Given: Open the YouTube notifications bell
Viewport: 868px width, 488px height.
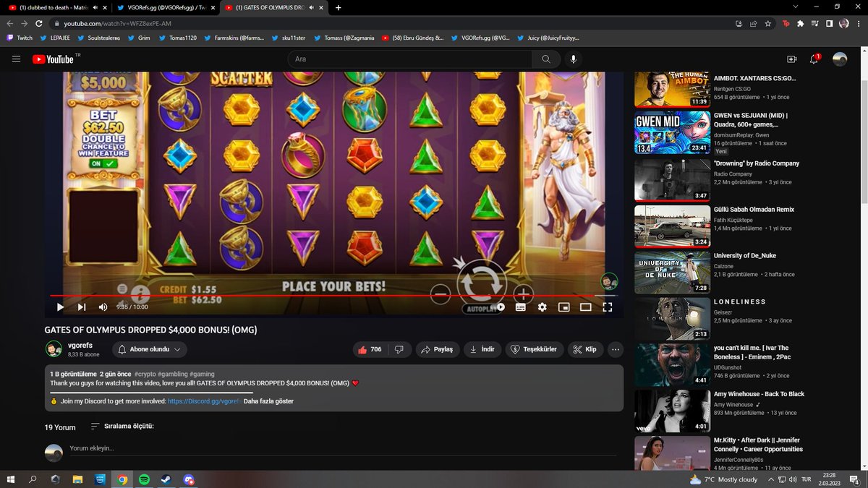Looking at the screenshot, I should 814,59.
